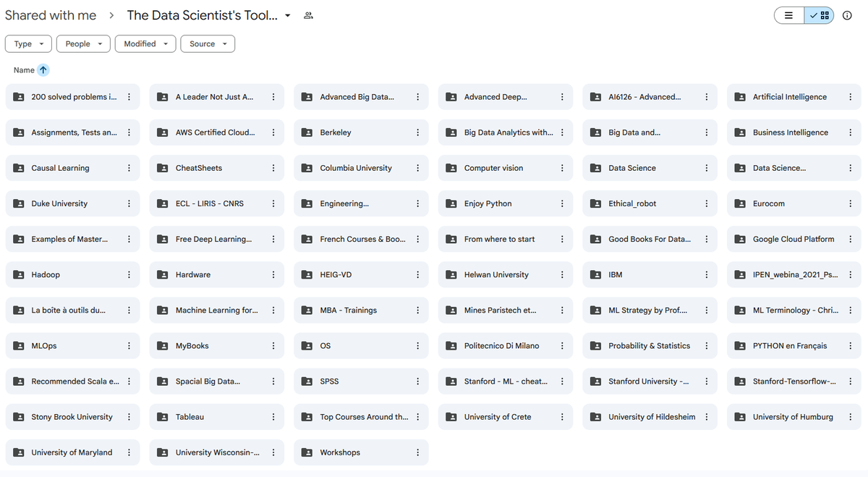The image size is (868, 477).
Task: Open more actions for Hadoop folder
Action: (x=129, y=275)
